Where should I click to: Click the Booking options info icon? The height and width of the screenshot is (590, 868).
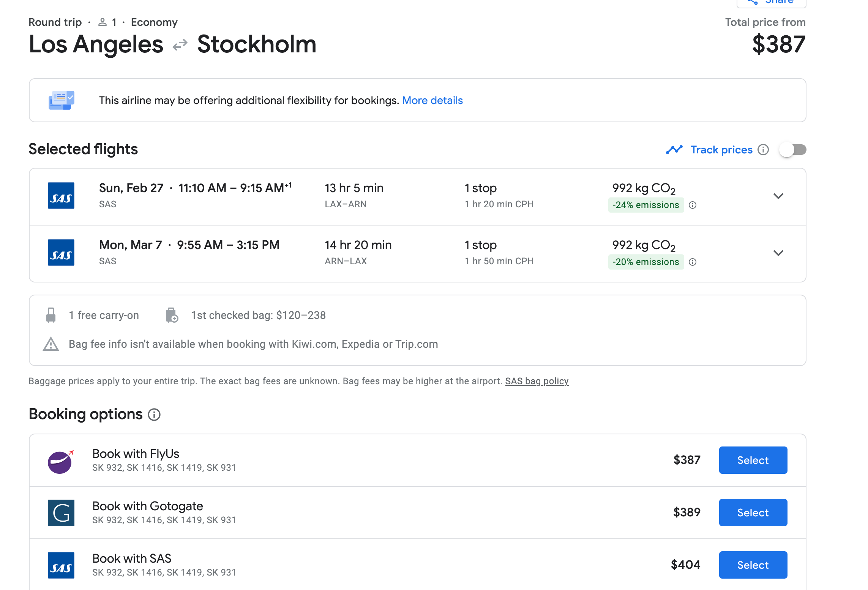tap(154, 415)
